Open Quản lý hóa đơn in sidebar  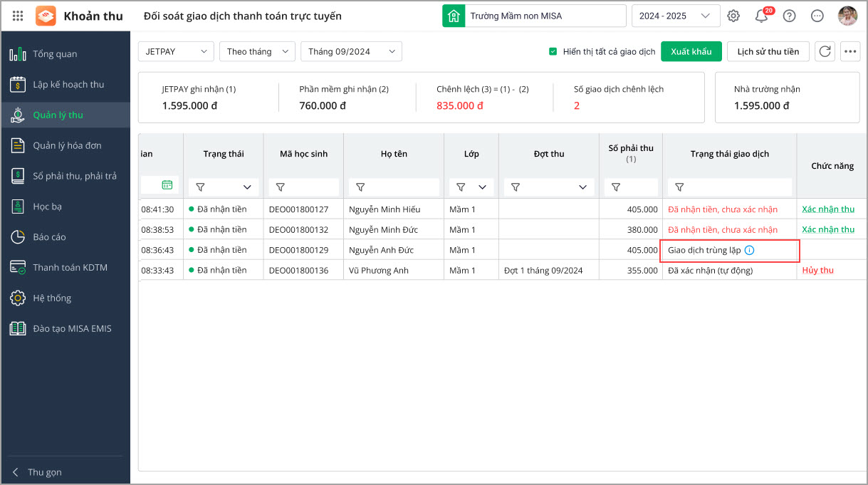67,145
